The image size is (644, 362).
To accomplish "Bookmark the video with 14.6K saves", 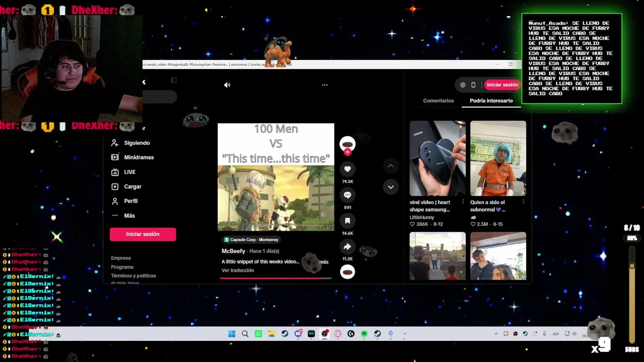I will click(347, 221).
